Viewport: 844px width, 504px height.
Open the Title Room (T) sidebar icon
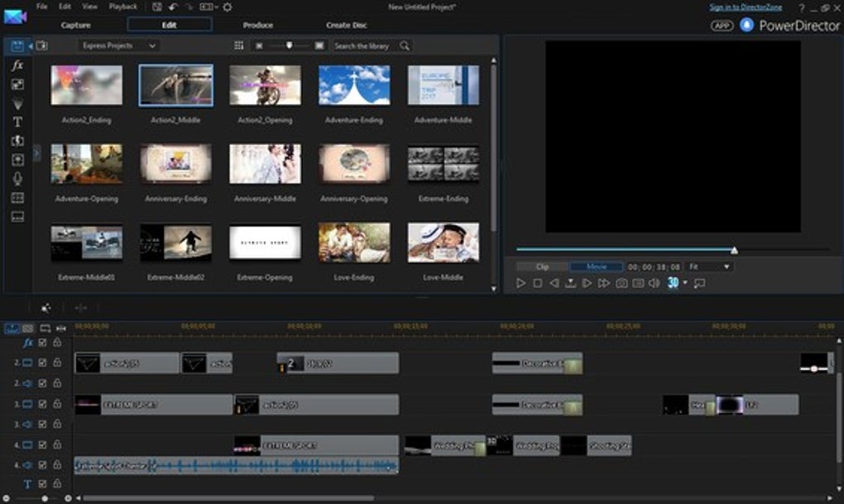[17, 122]
